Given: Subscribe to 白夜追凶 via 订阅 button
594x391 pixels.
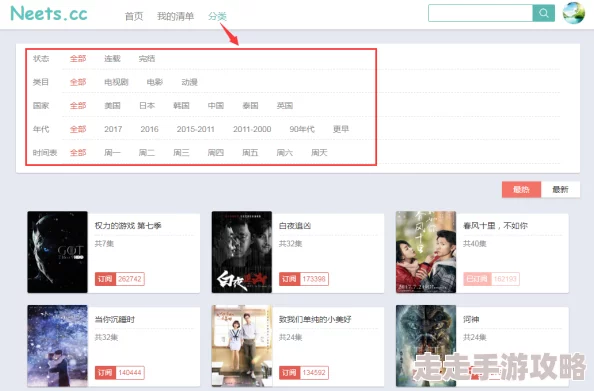Looking at the screenshot, I should pos(289,279).
